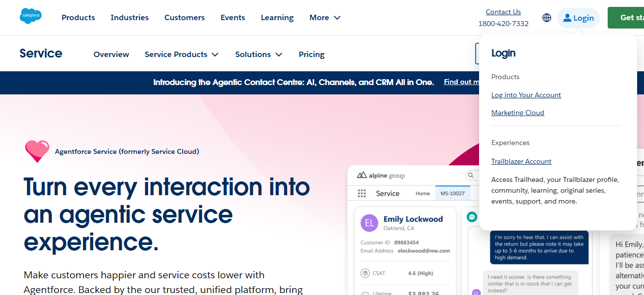This screenshot has width=644, height=295.
Task: Click the Login panel heading
Action: coord(503,53)
